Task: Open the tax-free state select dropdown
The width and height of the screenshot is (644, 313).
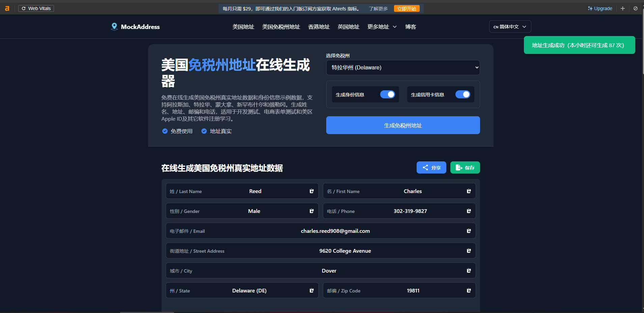Action: click(403, 68)
